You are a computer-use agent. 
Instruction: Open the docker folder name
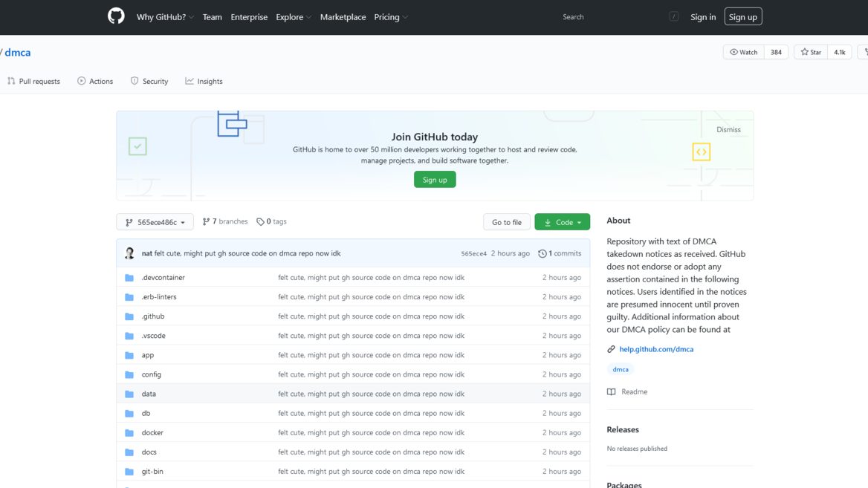[x=152, y=433]
